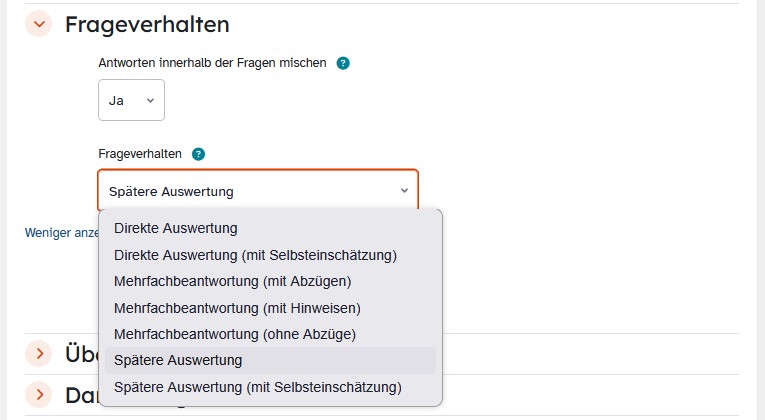Click the Frageverhalten field label text
Image resolution: width=765 pixels, height=420 pixels.
[x=140, y=154]
